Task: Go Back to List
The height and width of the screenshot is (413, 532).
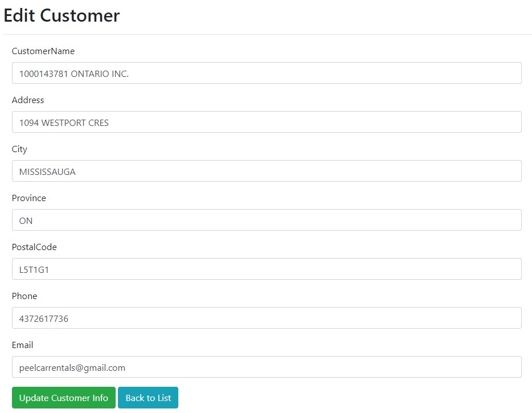Action: (x=148, y=398)
